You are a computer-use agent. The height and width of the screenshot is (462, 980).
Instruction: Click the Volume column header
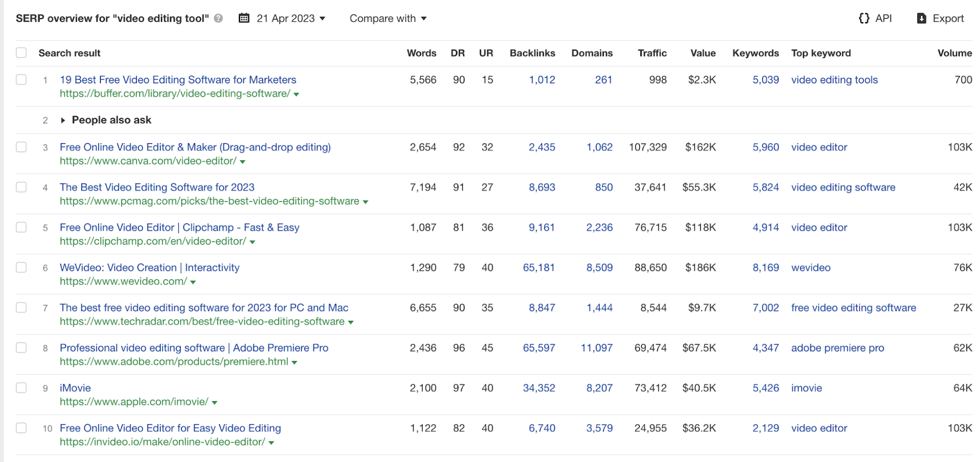pyautogui.click(x=955, y=53)
